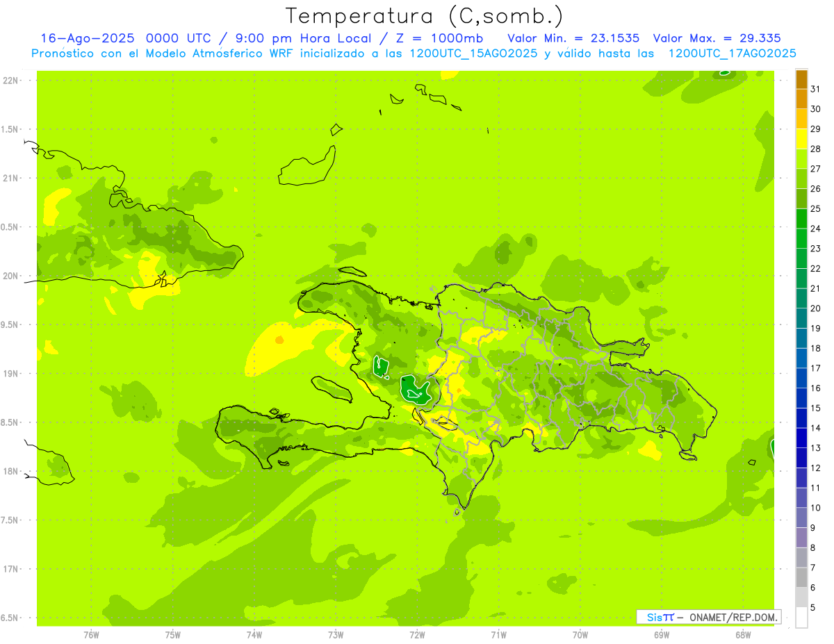Screen dimensions: 834x644
Task: Click the 'ONAMET/REP.DOM.' credit label
Action: [x=733, y=617]
